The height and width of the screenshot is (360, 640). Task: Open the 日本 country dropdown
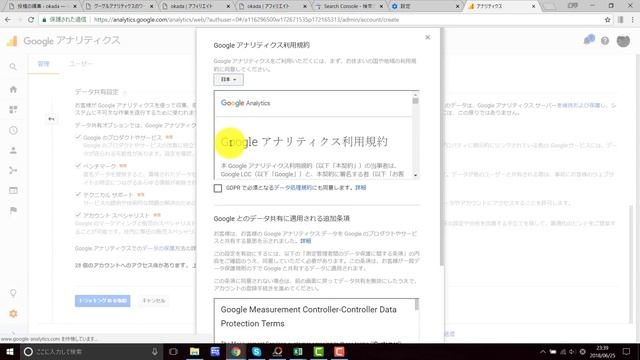coord(229,79)
